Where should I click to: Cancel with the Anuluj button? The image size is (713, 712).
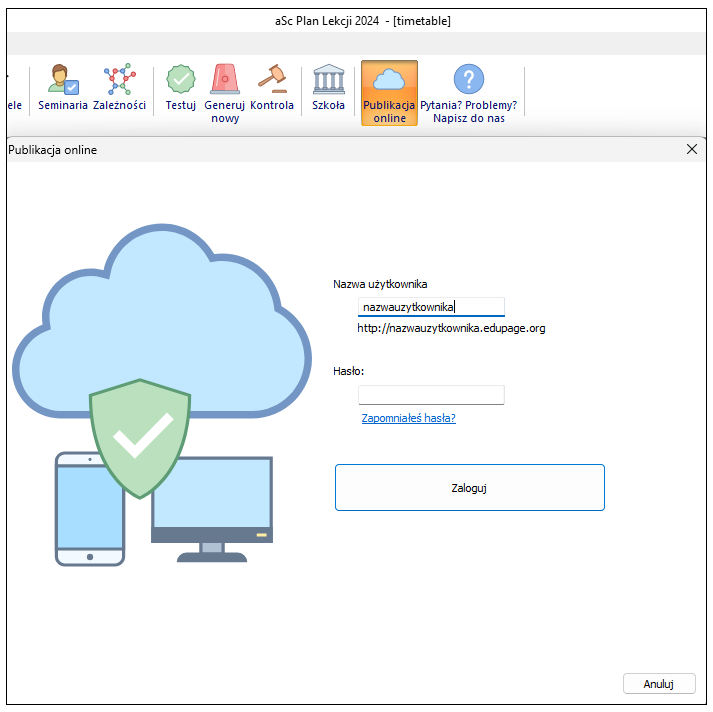pyautogui.click(x=659, y=684)
